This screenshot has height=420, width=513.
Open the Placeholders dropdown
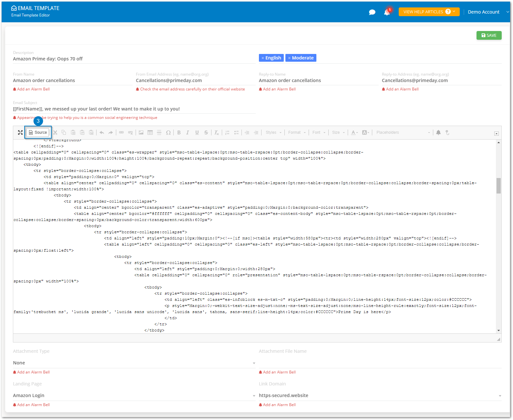click(403, 132)
